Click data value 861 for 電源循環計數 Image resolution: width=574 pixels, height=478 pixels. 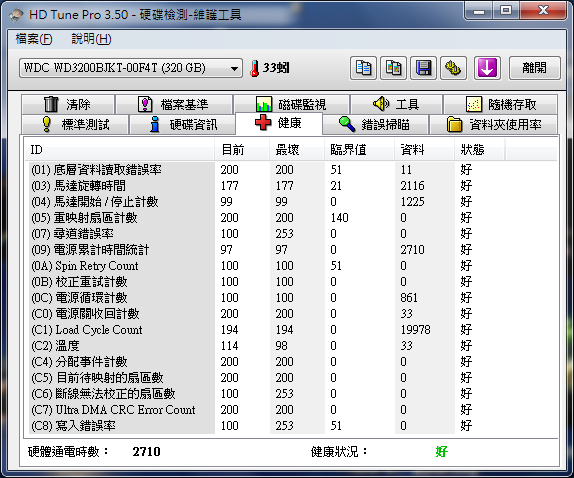[x=409, y=298]
